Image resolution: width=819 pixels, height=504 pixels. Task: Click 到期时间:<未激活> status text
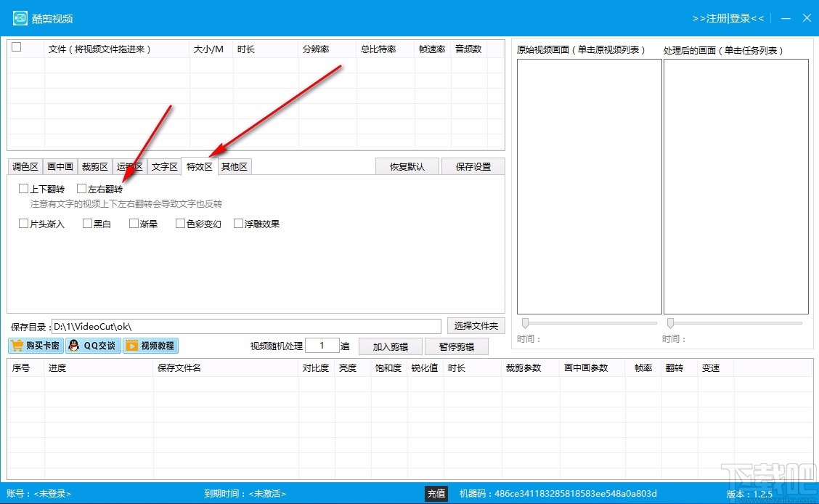[x=245, y=494]
